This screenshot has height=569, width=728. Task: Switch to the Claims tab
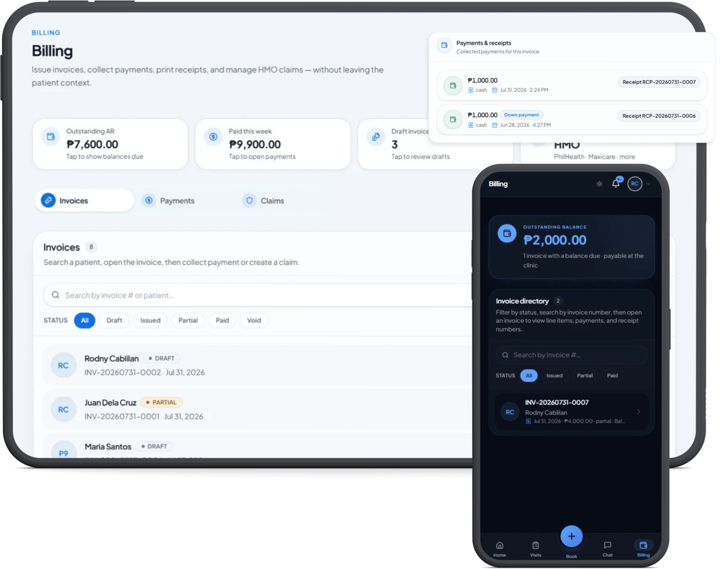click(263, 201)
